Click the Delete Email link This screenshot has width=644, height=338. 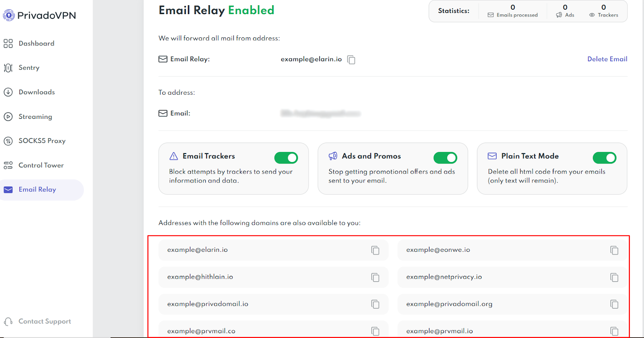click(607, 59)
